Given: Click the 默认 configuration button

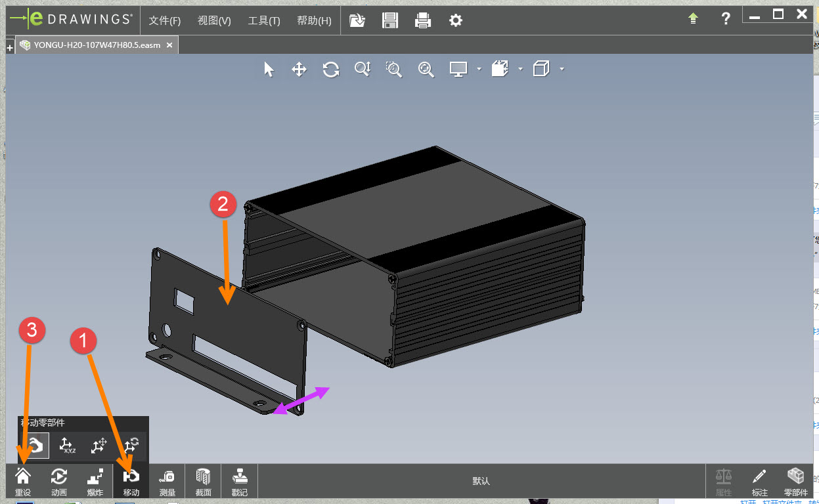Looking at the screenshot, I should tap(481, 481).
